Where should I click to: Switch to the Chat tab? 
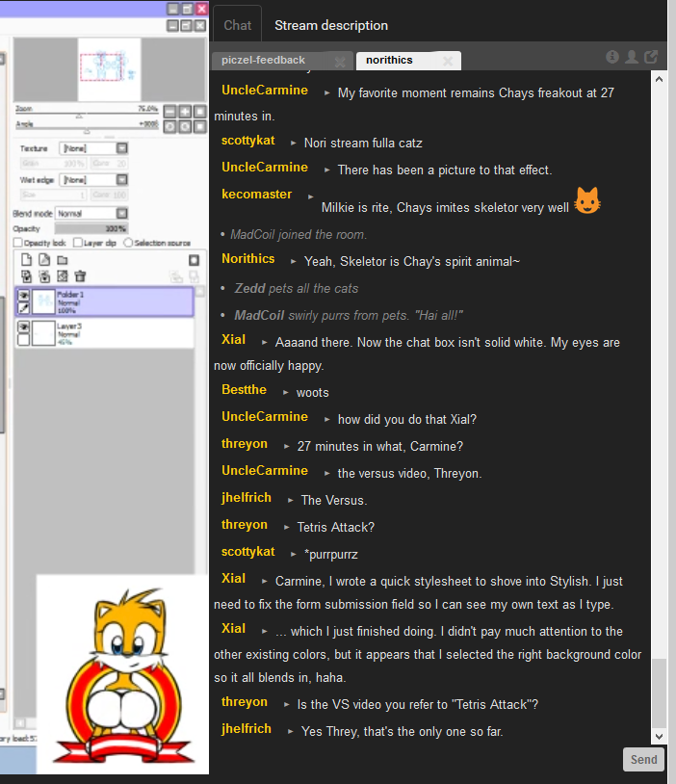238,25
